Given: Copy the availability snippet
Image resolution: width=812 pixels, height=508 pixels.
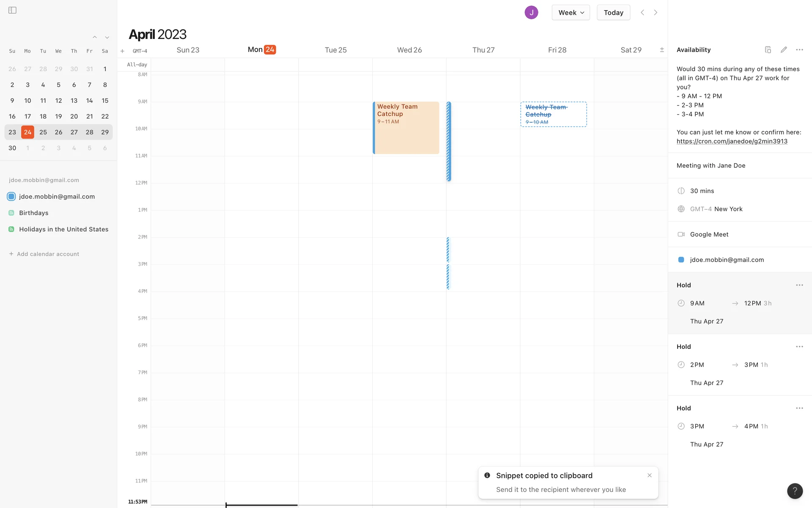Looking at the screenshot, I should (768, 50).
